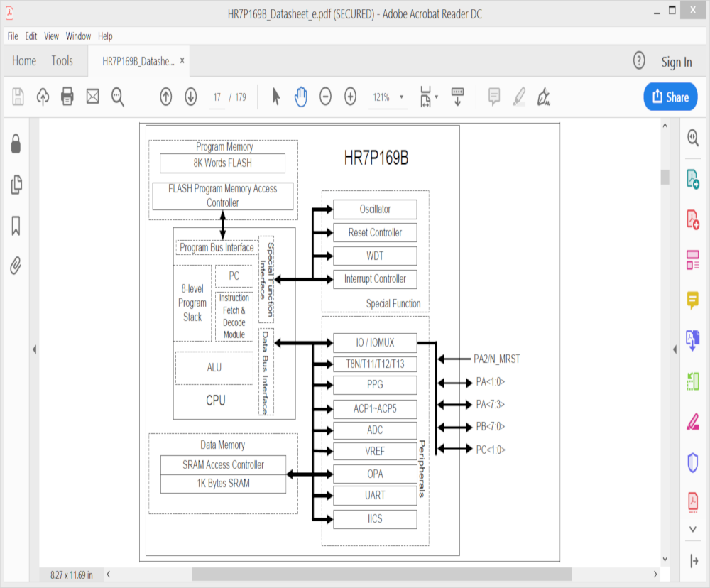The height and width of the screenshot is (588, 710).
Task: Open Protect shield tool in right pane
Action: tap(693, 463)
